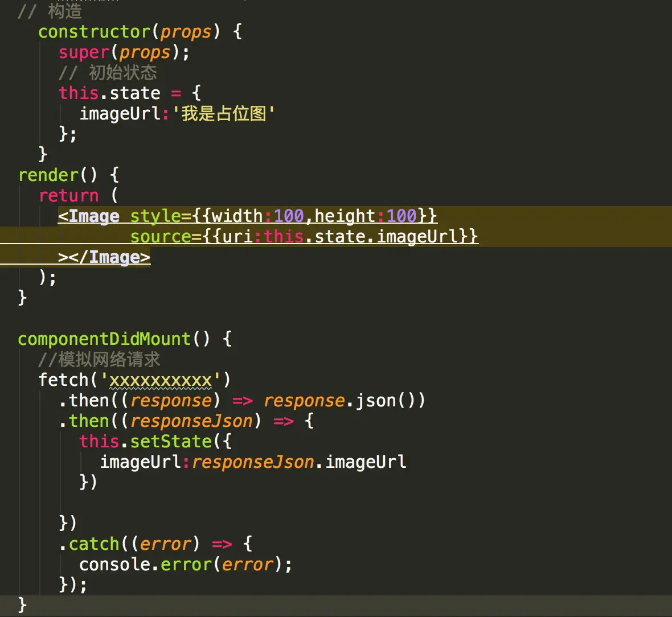Image resolution: width=672 pixels, height=617 pixels.
Task: Click the closing '</Image>' tag
Action: 109,257
